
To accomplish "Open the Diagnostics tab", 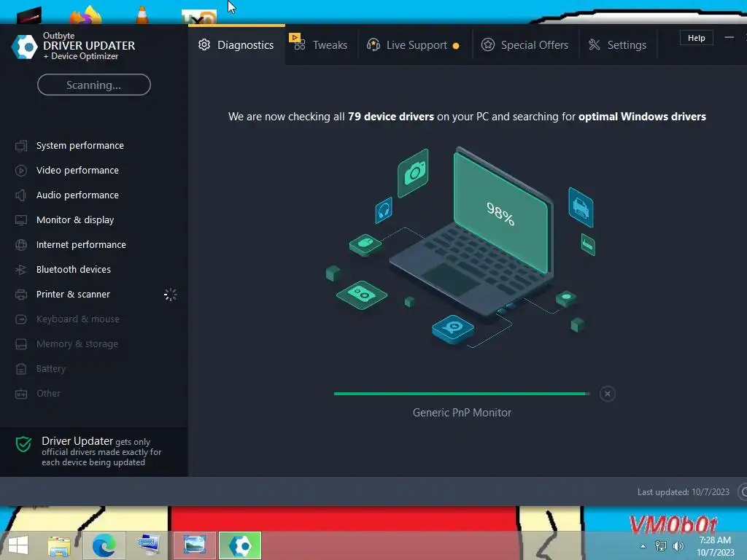I will pos(237,44).
